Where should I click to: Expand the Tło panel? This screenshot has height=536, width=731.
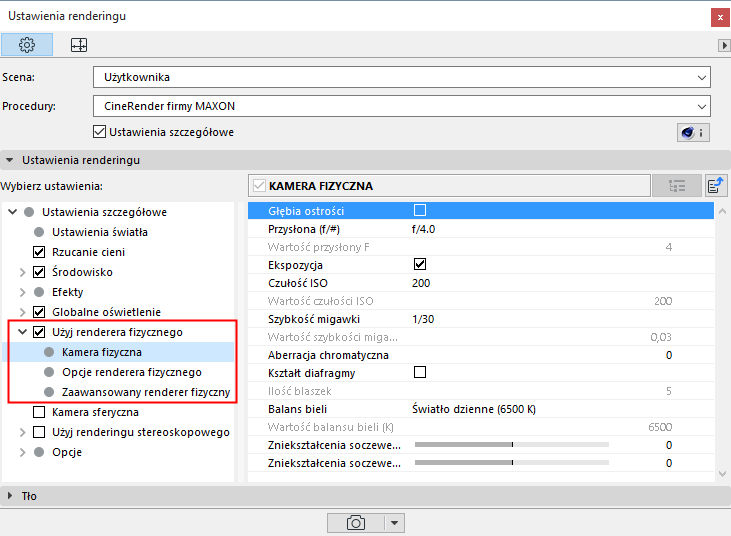point(366,496)
